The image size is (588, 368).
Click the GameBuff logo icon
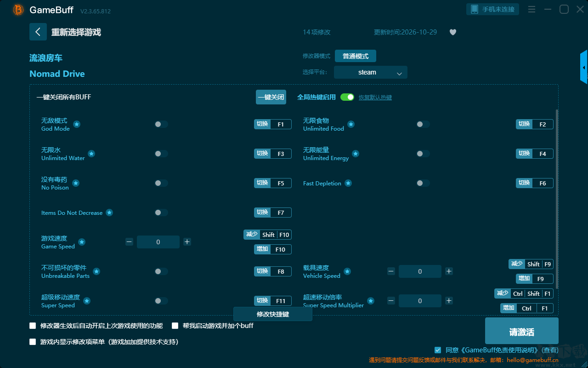coord(18,10)
